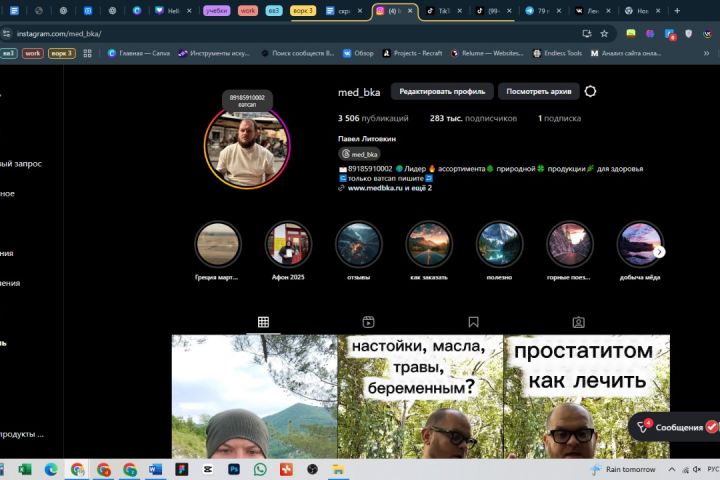This screenshot has height=480, width=720.
Task: Switch to the first TikTok tab
Action: point(444,11)
